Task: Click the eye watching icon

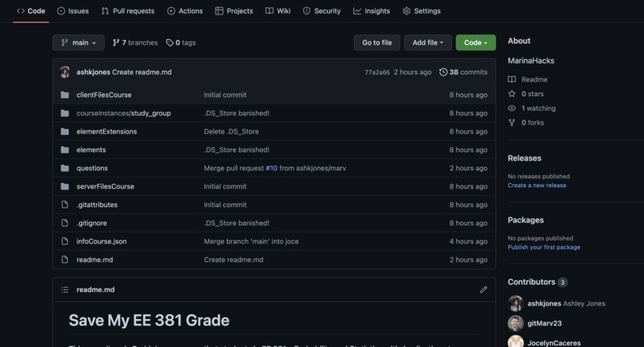Action: [x=511, y=109]
